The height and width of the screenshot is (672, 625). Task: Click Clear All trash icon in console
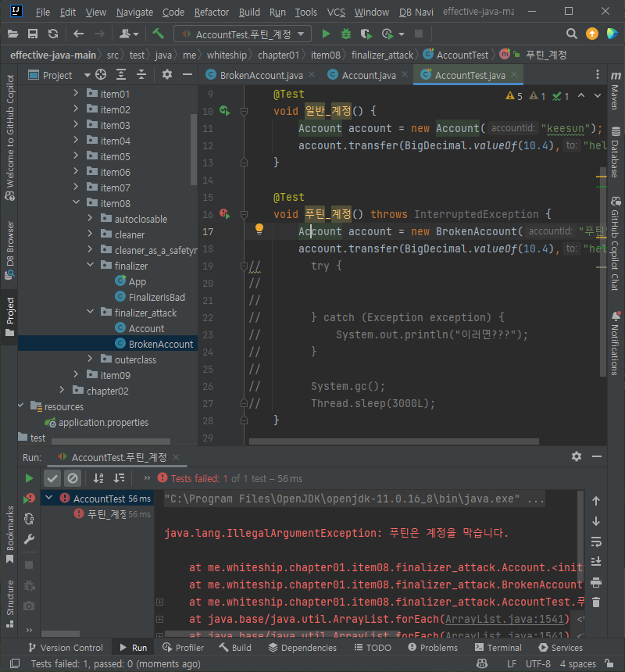(596, 602)
